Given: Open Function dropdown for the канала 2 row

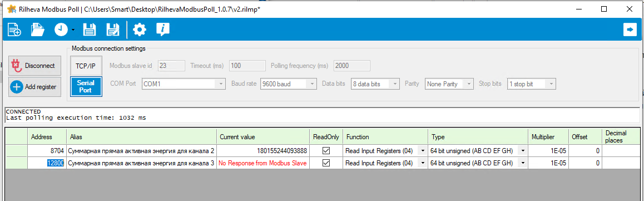Looking at the screenshot, I should click(422, 151).
